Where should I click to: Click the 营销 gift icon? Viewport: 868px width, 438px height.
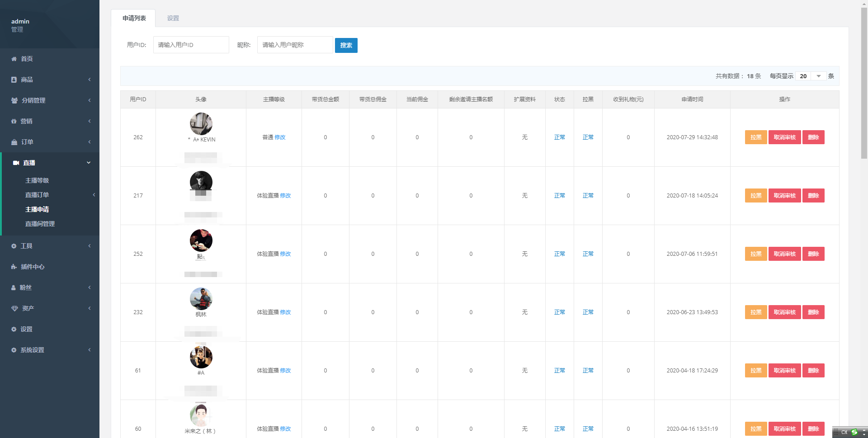click(14, 121)
